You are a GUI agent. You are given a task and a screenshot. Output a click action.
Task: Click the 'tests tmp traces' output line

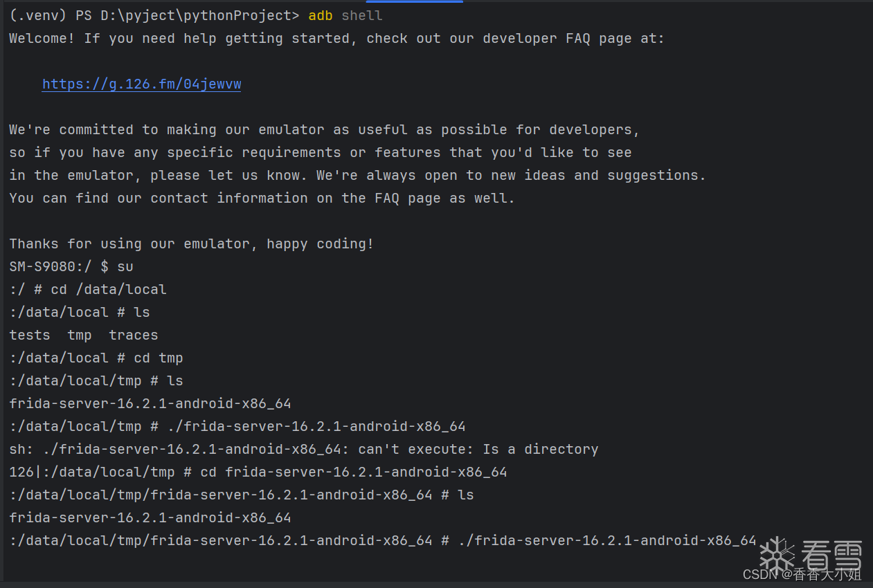tap(84, 335)
